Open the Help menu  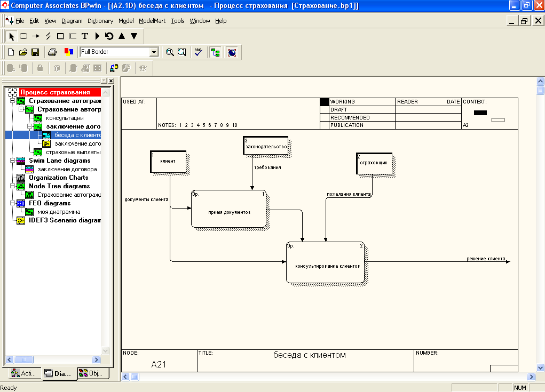pos(220,21)
